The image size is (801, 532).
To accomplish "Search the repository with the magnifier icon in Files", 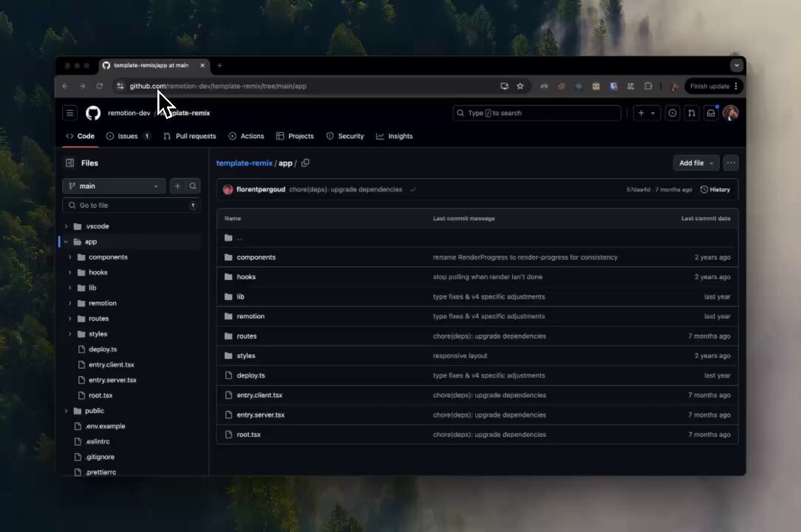I will [x=193, y=186].
